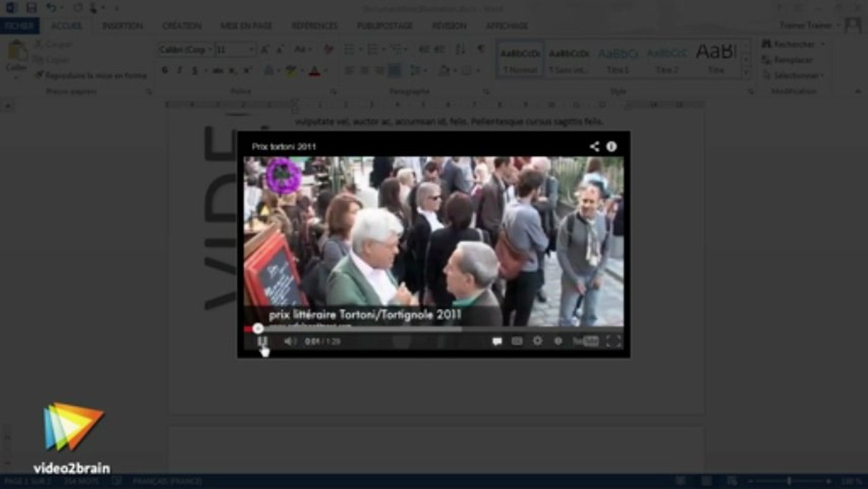Click the grow font icon
This screenshot has height=489, width=868.
[265, 50]
